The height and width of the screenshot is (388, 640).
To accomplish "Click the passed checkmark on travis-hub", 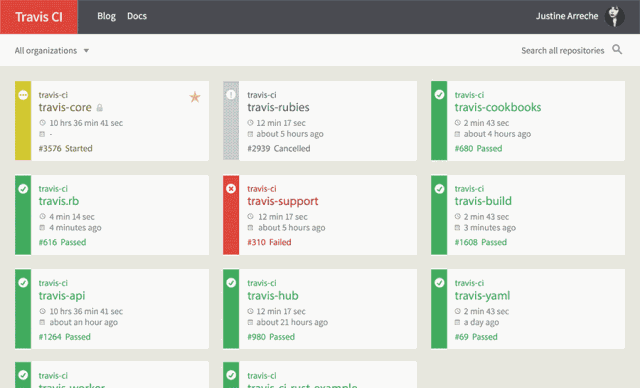I will click(231, 283).
